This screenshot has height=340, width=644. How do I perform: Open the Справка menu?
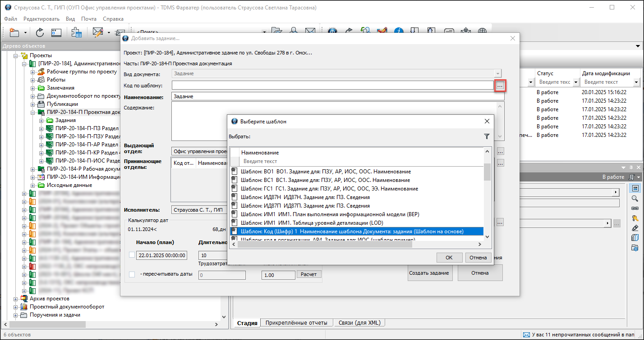click(113, 19)
